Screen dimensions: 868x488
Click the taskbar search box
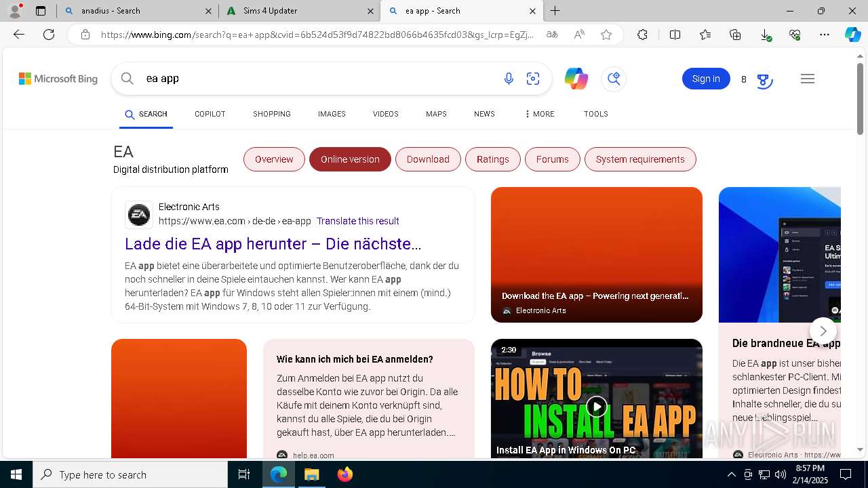click(x=130, y=474)
